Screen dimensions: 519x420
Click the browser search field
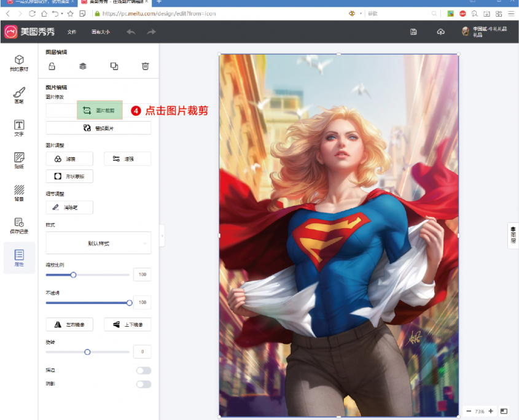(399, 14)
